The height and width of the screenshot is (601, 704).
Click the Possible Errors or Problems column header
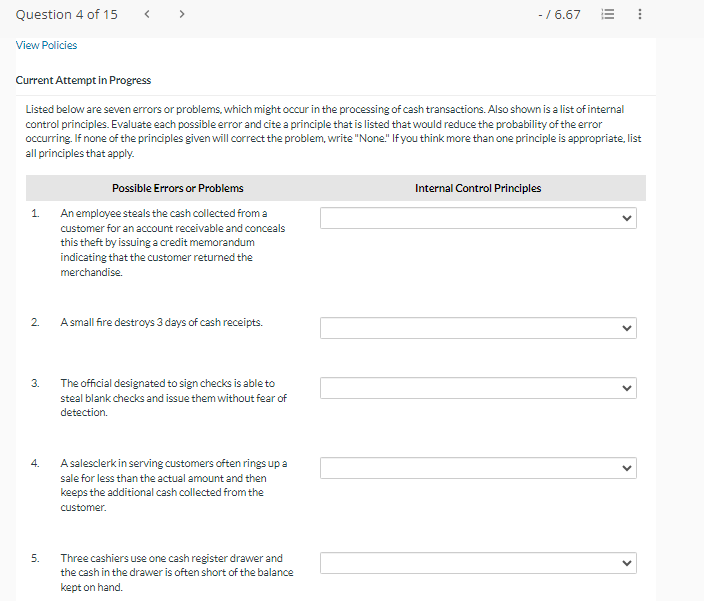pos(177,188)
